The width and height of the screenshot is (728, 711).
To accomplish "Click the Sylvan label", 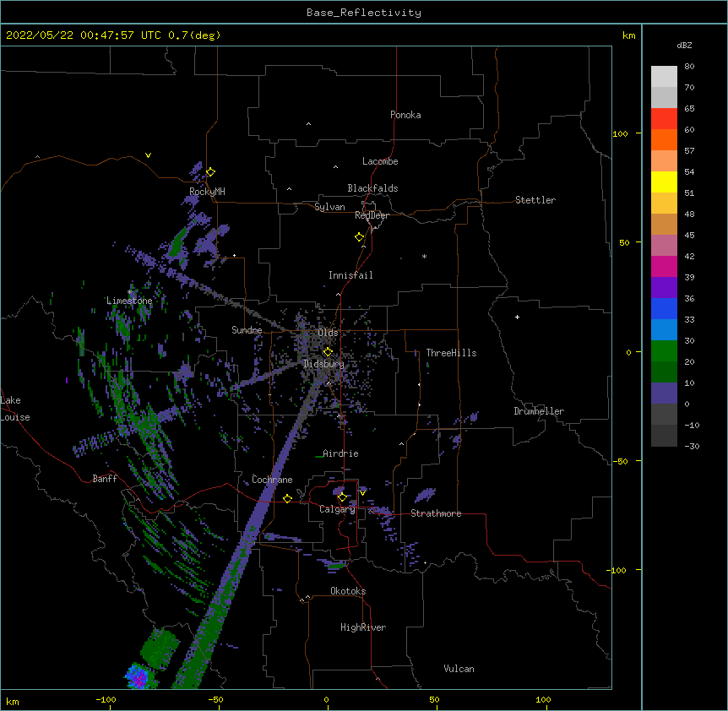I will 329,207.
